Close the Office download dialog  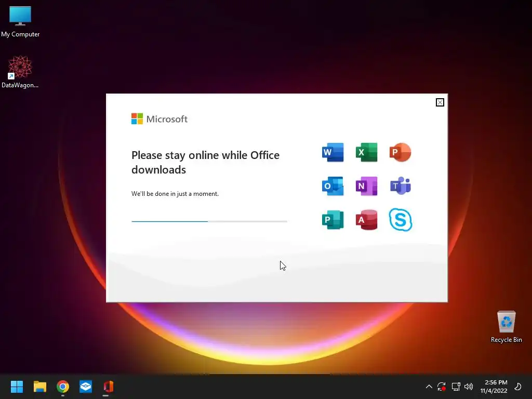440,102
